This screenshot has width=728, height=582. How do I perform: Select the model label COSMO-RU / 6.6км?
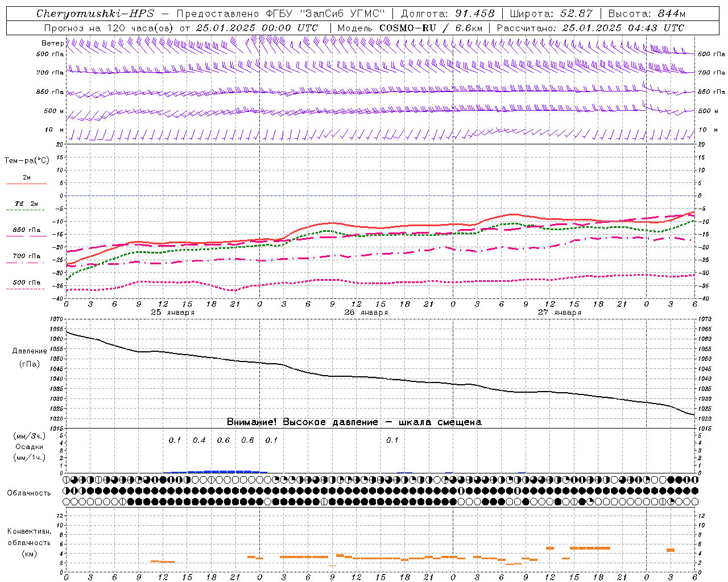[431, 28]
